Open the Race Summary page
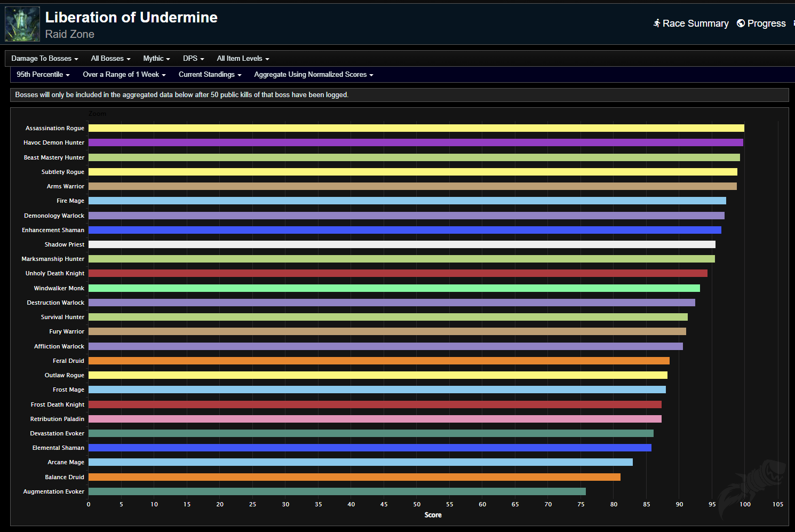The height and width of the screenshot is (532, 795). click(695, 23)
